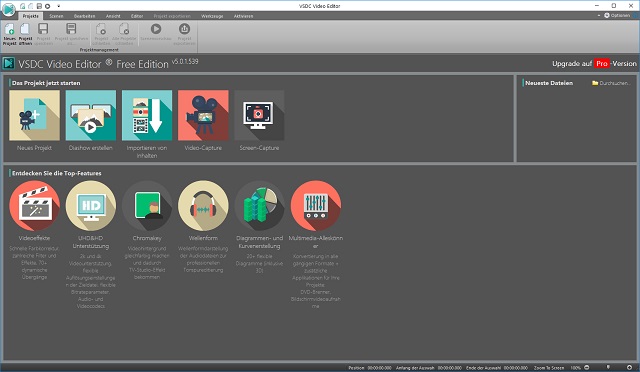
Task: Open the Video-Capture start tile
Action: (203, 116)
